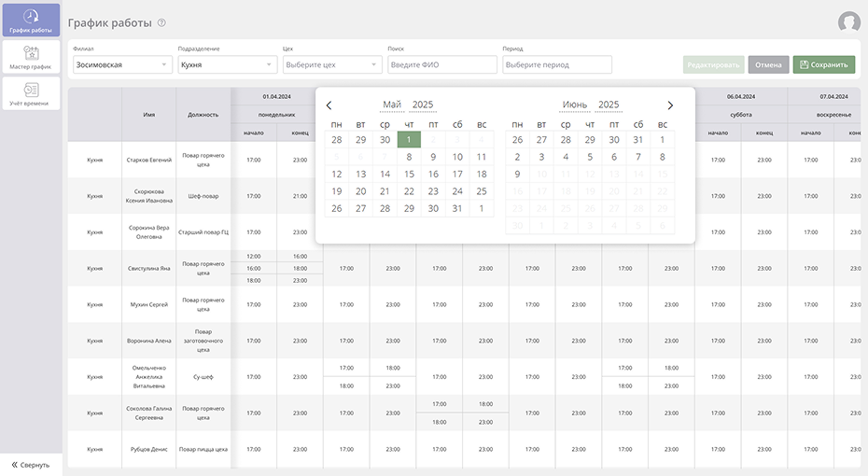
Task: Click the ФИО search field
Action: [x=442, y=65]
